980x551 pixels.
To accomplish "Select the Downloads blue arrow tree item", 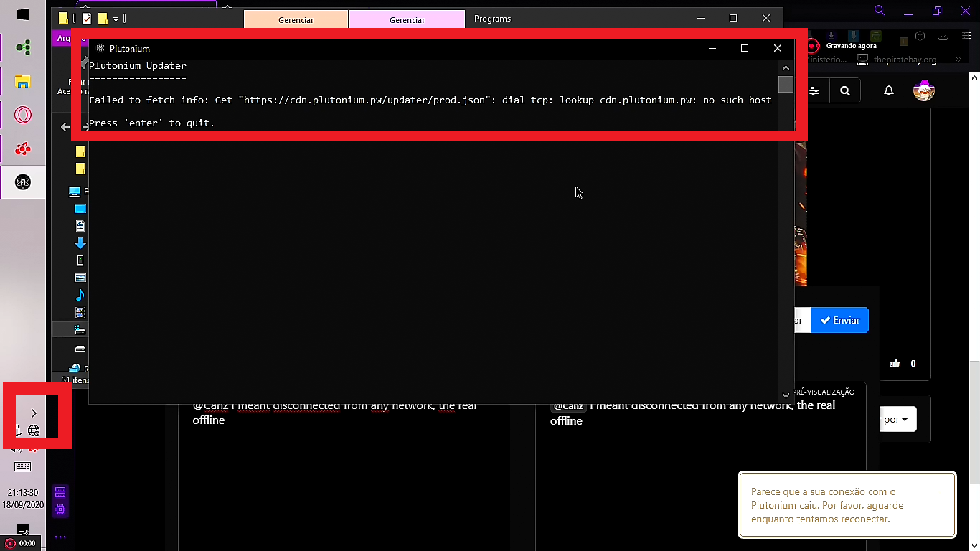I will click(80, 243).
